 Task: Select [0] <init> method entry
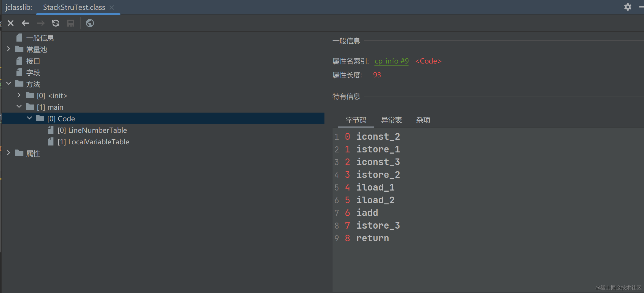coord(52,96)
